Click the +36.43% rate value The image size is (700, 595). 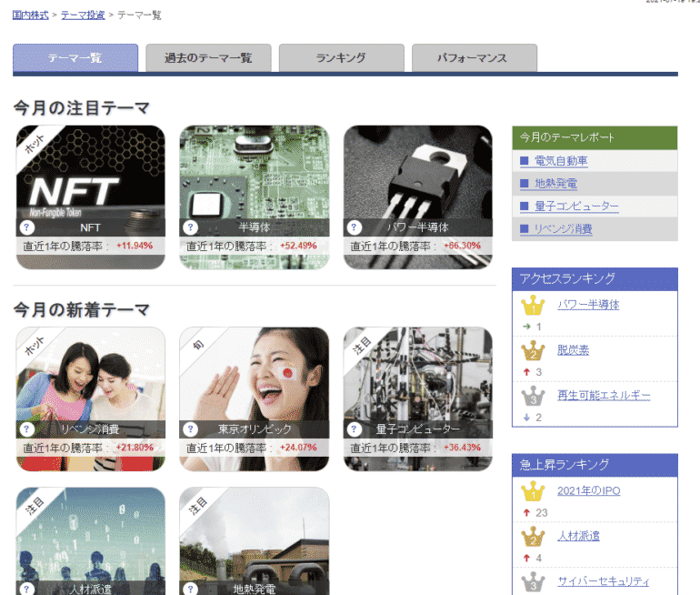pyautogui.click(x=462, y=448)
